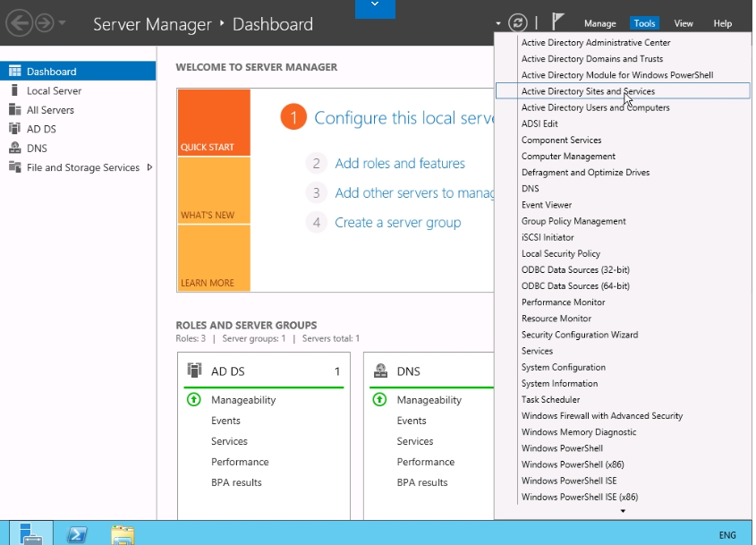Open the Manage menu
The width and height of the screenshot is (756, 545).
[x=599, y=23]
